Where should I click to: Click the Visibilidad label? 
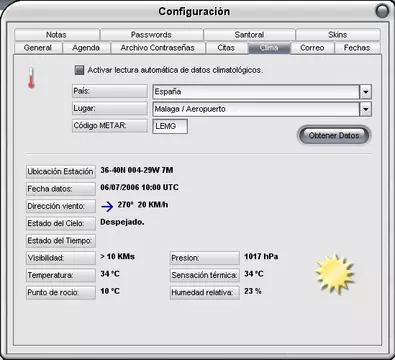[x=61, y=258]
